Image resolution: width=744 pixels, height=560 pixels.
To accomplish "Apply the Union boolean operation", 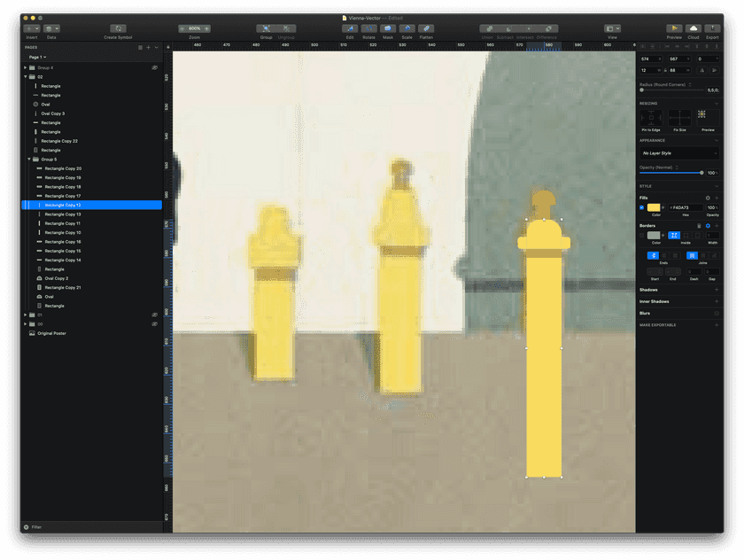I will [489, 28].
